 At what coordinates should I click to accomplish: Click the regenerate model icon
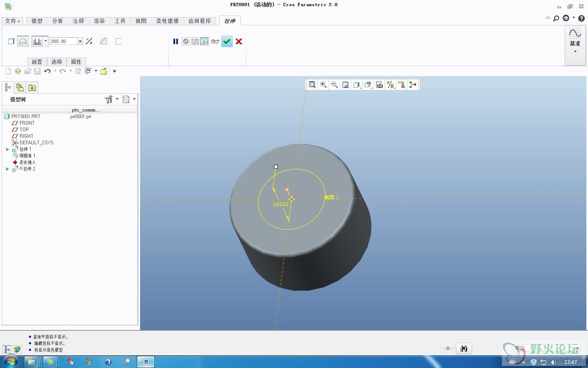pyautogui.click(x=78, y=71)
